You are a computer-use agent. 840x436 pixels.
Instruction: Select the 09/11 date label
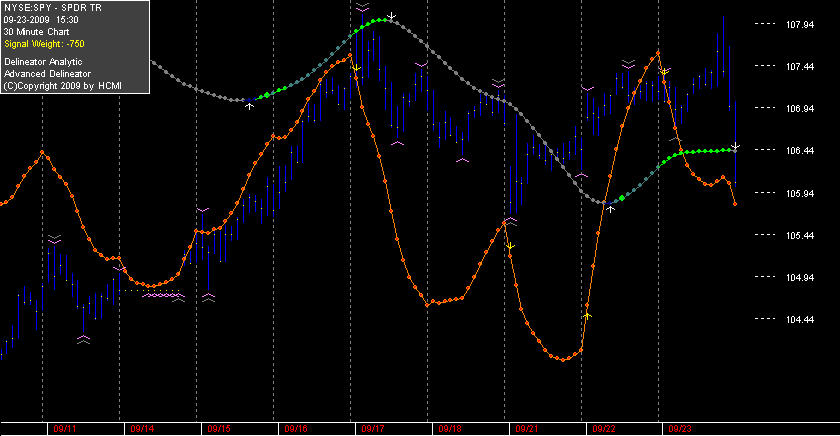65,429
